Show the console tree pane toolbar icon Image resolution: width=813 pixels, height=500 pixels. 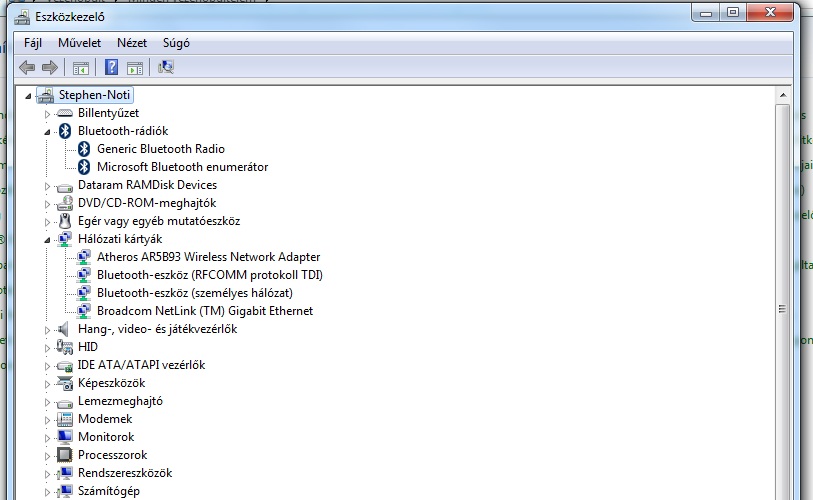[x=81, y=67]
